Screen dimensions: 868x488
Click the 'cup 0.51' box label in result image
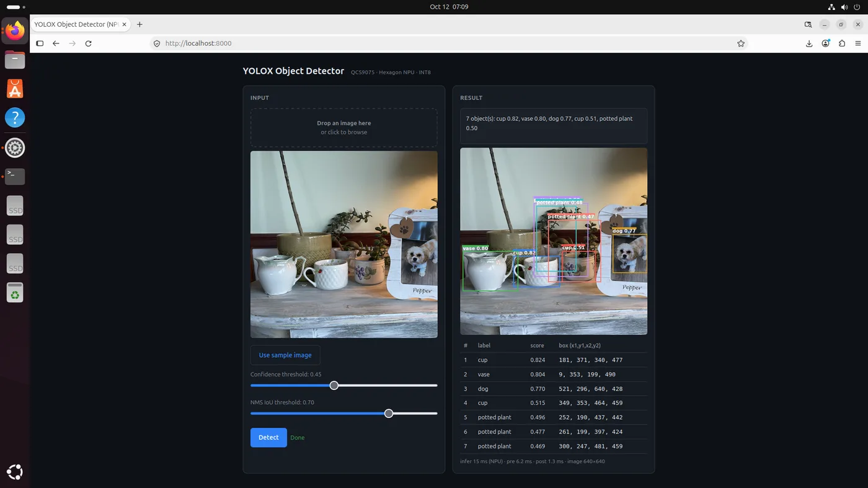pos(573,247)
